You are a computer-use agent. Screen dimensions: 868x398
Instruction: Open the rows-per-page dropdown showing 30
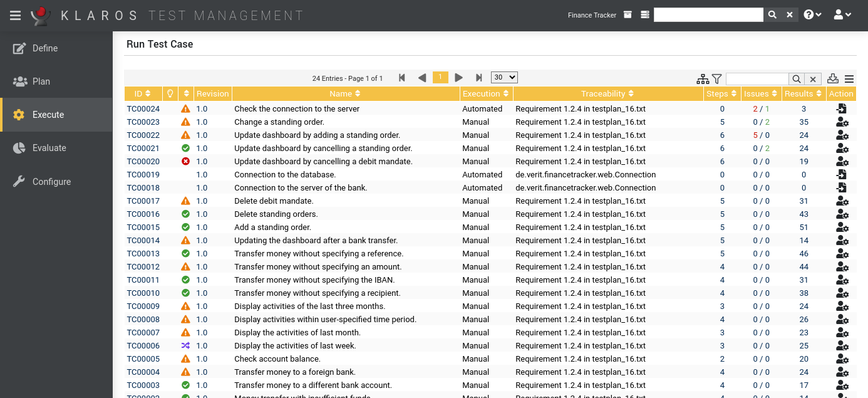pos(504,78)
